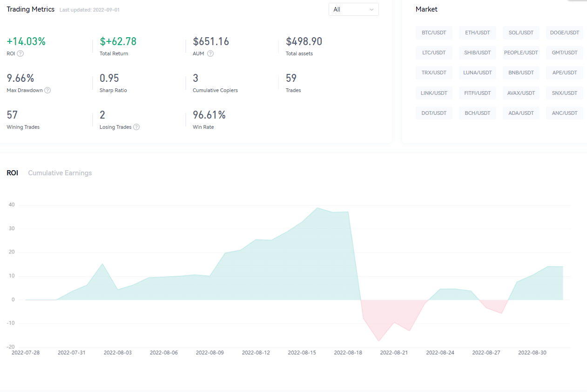Select the FITFI/USDT market tag
Image resolution: width=587 pixels, height=392 pixels.
(477, 93)
